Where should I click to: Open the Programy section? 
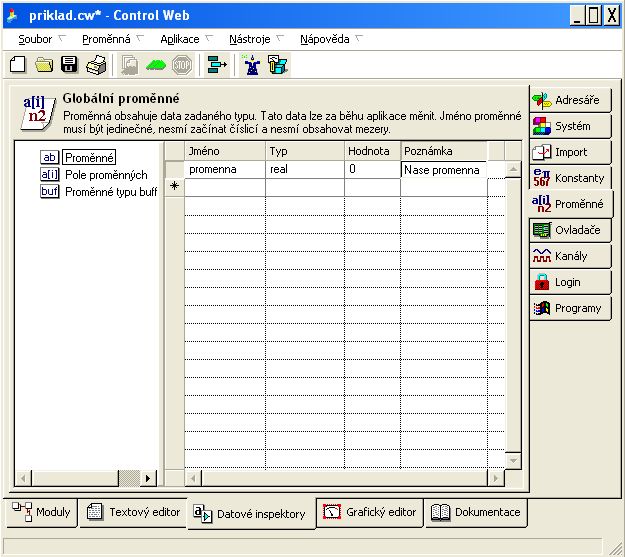[x=570, y=308]
